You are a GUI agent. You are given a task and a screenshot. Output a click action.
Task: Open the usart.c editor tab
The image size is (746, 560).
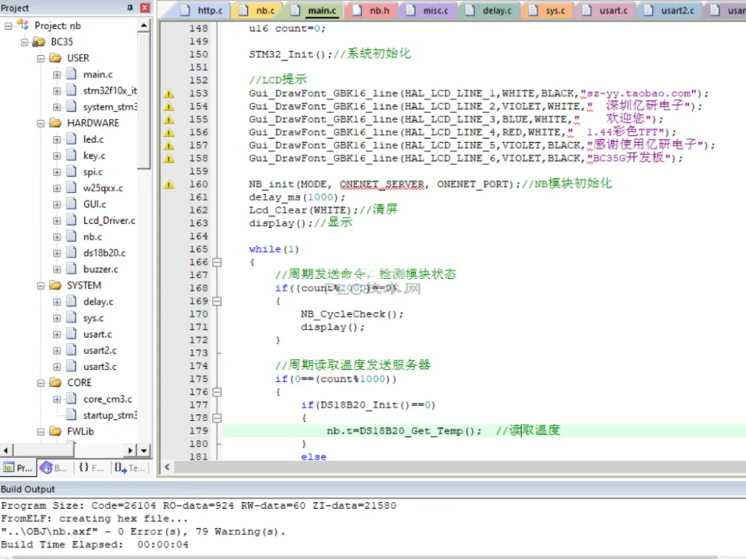(605, 10)
